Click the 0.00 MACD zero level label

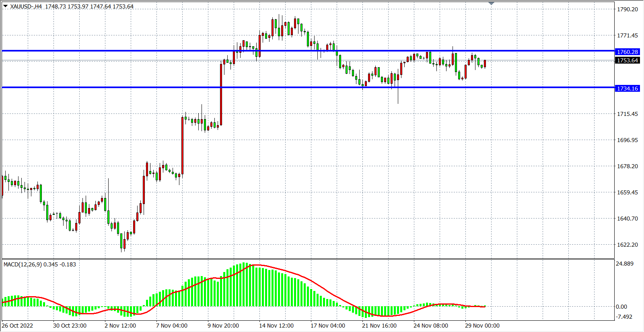point(621,307)
